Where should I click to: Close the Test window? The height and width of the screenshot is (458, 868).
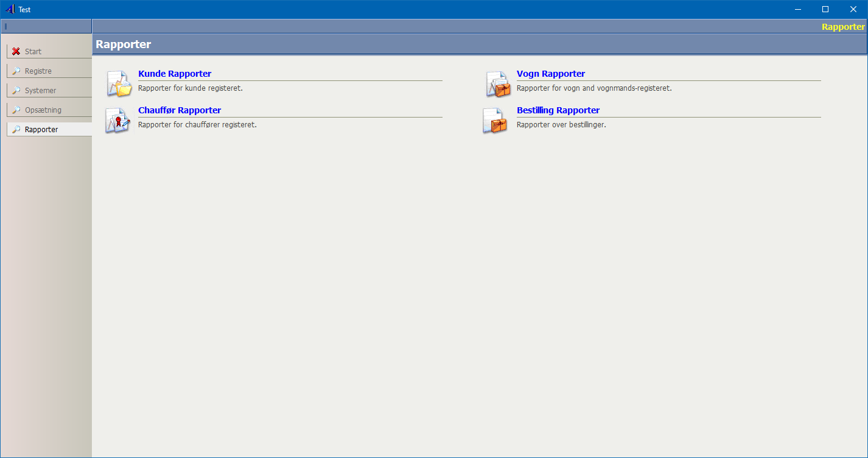[x=853, y=9]
